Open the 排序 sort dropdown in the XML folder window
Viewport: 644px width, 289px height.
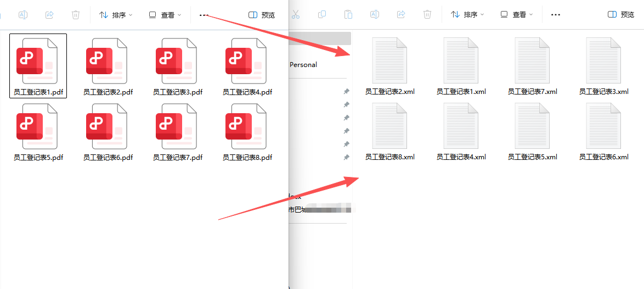click(467, 14)
